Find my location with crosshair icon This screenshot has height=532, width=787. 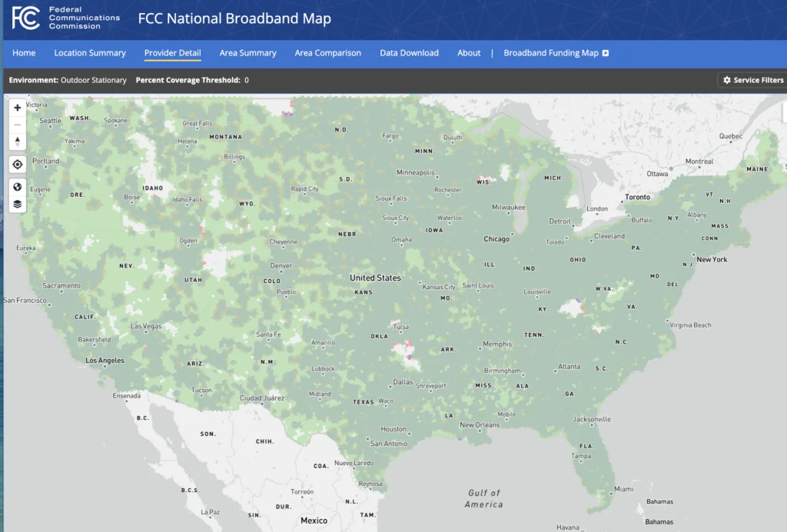pos(17,164)
